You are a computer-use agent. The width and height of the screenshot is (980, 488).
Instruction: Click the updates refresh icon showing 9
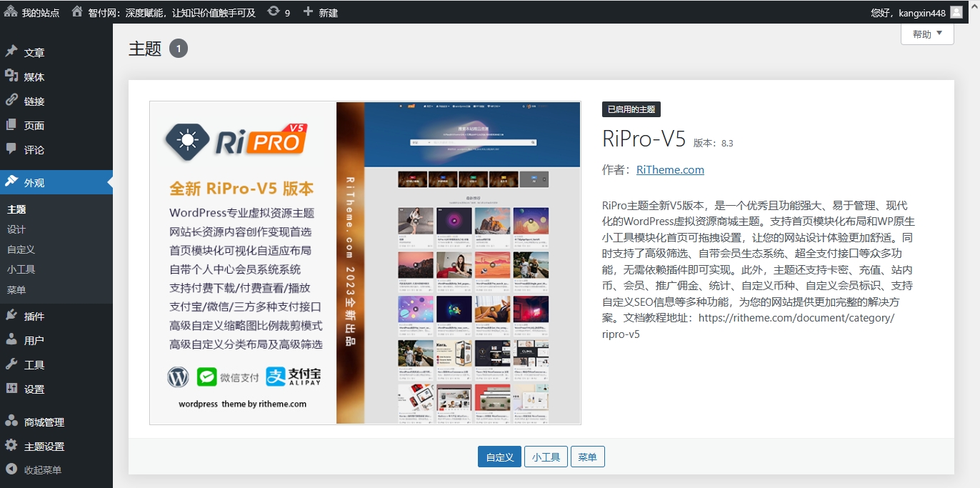coord(274,11)
